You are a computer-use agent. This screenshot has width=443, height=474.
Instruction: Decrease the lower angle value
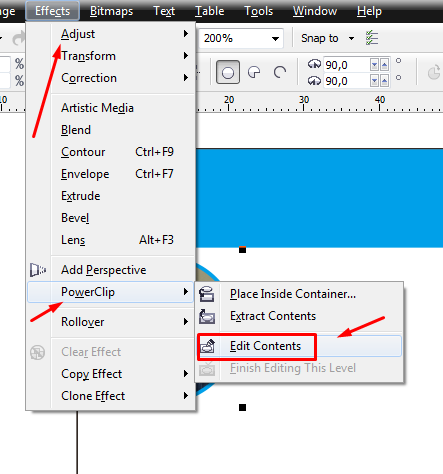pos(375,81)
